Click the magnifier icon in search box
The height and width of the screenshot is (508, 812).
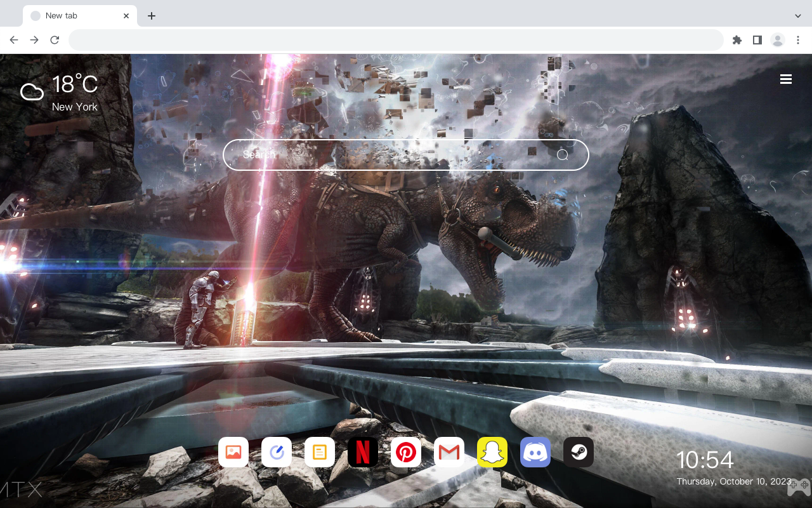[x=563, y=155]
